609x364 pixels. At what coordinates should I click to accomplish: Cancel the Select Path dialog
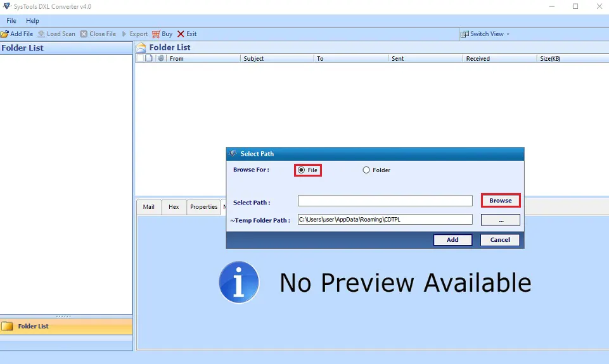click(500, 240)
